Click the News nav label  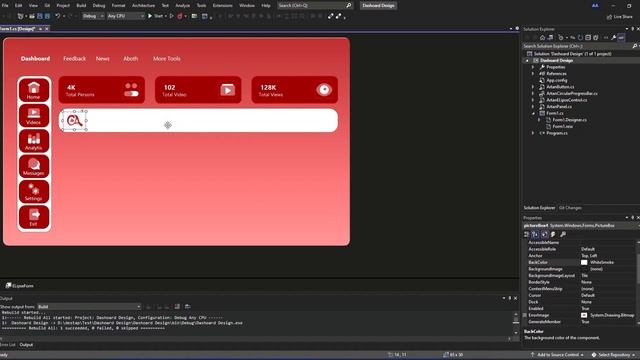click(x=102, y=59)
